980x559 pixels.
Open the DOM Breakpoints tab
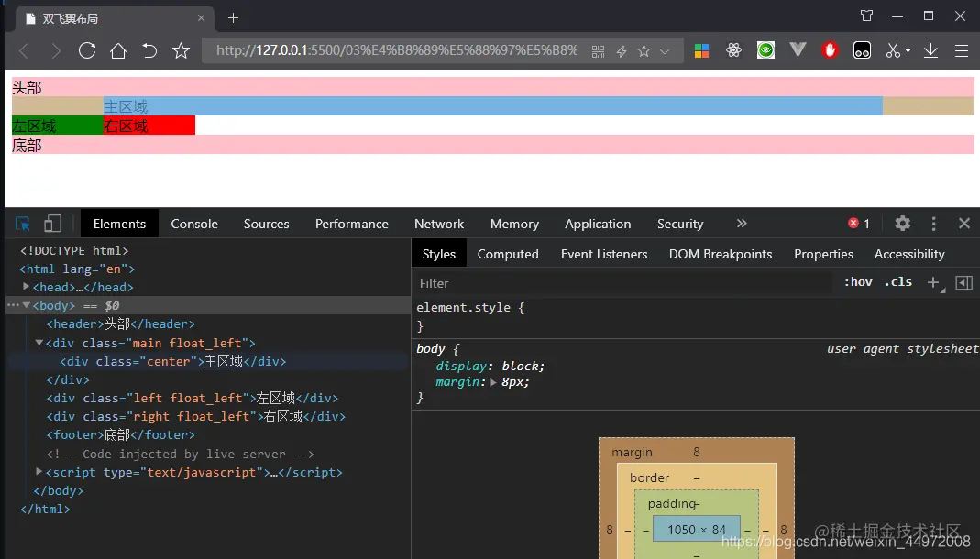pos(721,254)
